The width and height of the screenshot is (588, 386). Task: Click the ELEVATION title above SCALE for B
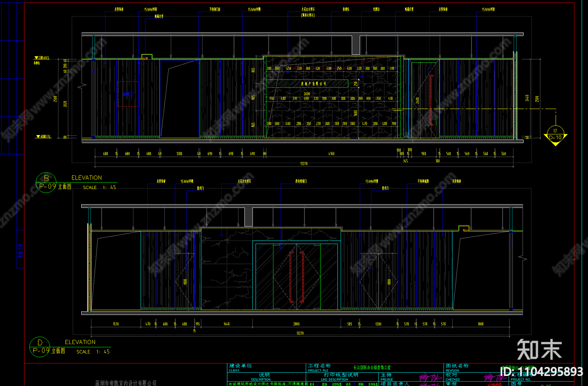[x=87, y=178]
